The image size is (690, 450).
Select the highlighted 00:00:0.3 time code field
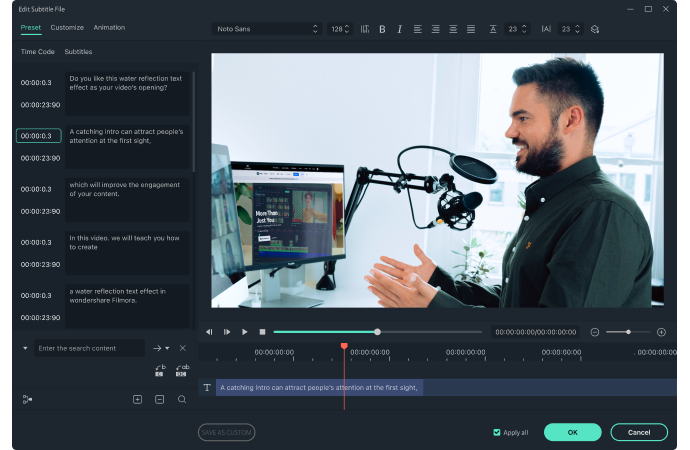click(x=39, y=136)
